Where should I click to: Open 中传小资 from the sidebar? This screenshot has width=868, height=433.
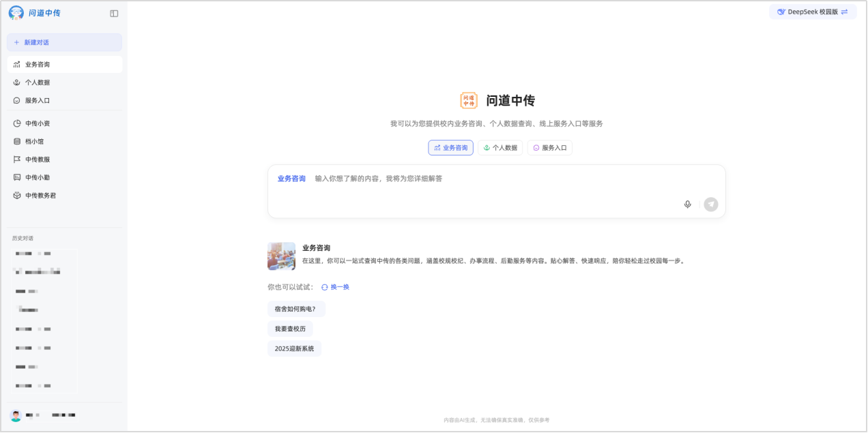[37, 123]
